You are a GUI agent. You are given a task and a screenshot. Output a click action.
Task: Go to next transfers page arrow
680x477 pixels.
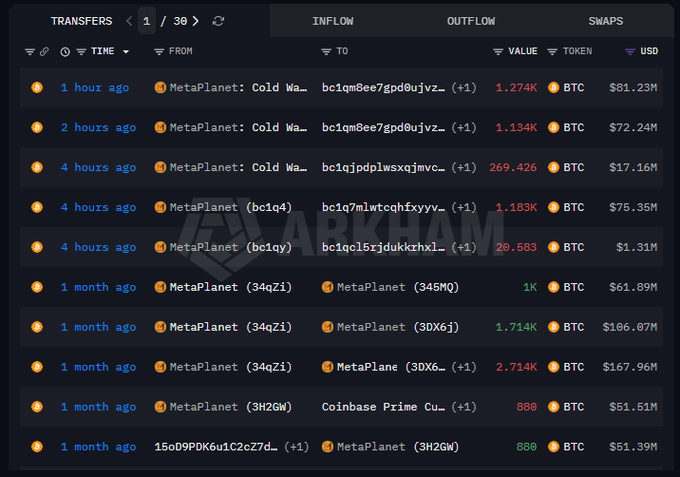[196, 21]
